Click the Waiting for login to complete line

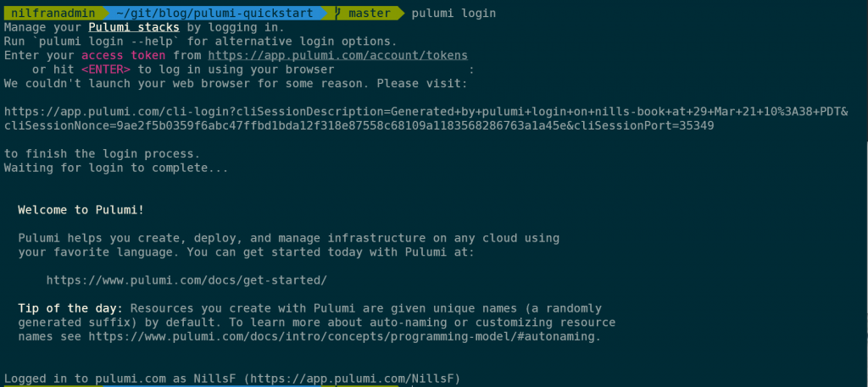116,168
